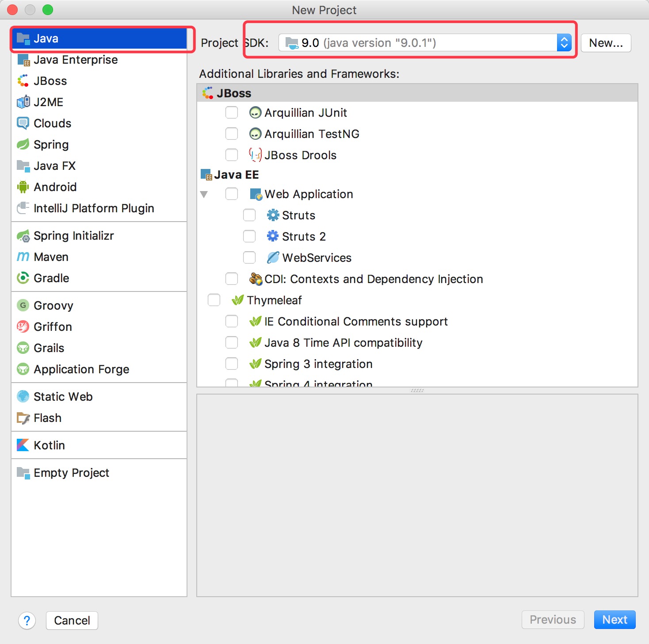Screen dimensions: 649x644
Task: Click the IntelliJ Platform Plugin icon
Action: tap(23, 208)
